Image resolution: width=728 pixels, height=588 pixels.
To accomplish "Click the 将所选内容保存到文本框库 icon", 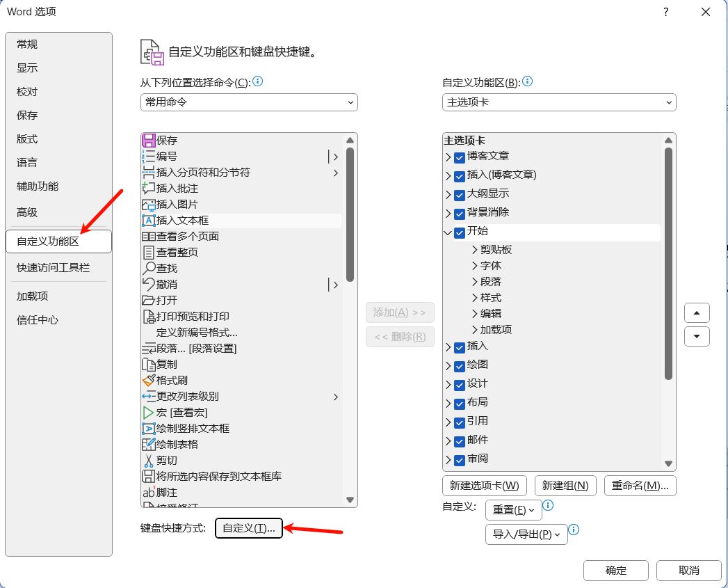I will click(148, 476).
